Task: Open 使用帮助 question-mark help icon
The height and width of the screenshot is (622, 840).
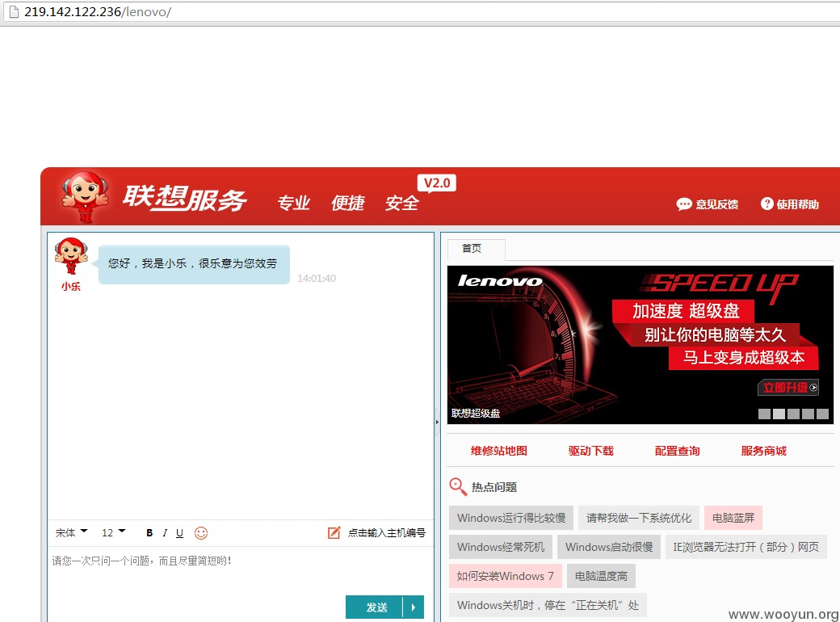Action: point(766,204)
